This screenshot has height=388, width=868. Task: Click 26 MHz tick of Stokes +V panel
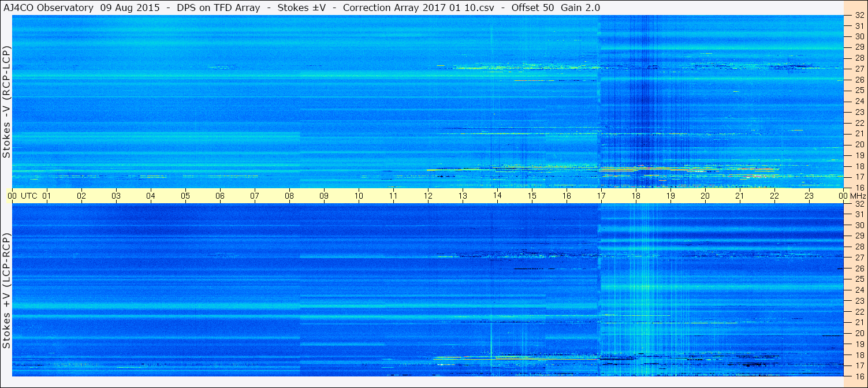(x=859, y=268)
